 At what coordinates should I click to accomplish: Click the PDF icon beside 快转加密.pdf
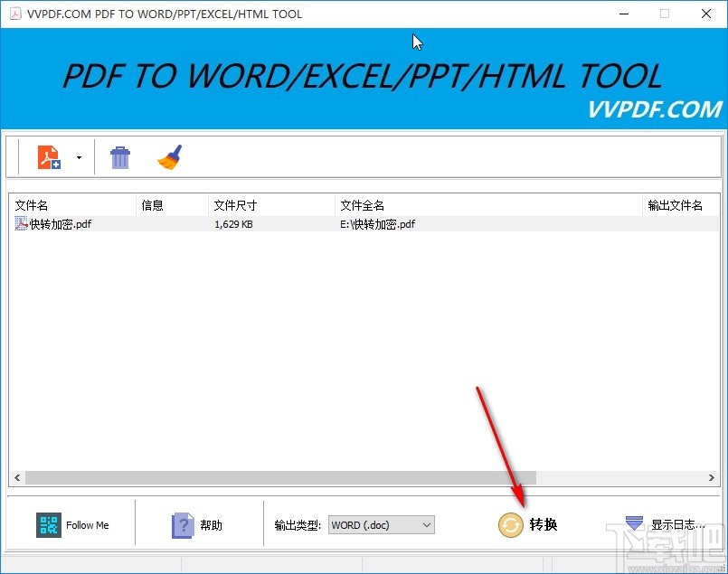coord(21,223)
